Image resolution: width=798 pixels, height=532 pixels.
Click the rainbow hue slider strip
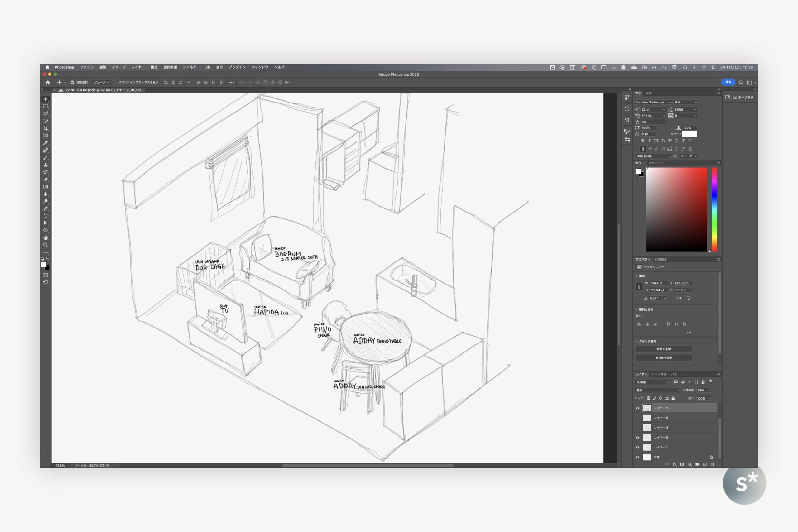[x=714, y=209]
